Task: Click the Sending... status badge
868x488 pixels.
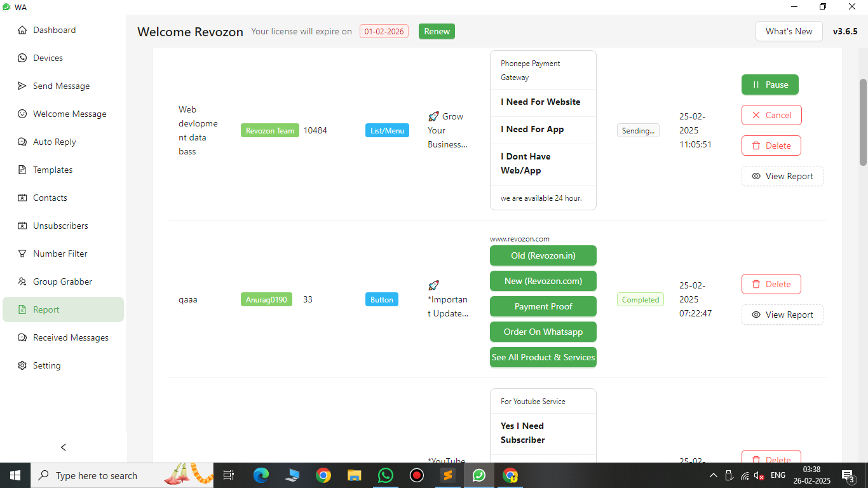Action: coord(638,130)
